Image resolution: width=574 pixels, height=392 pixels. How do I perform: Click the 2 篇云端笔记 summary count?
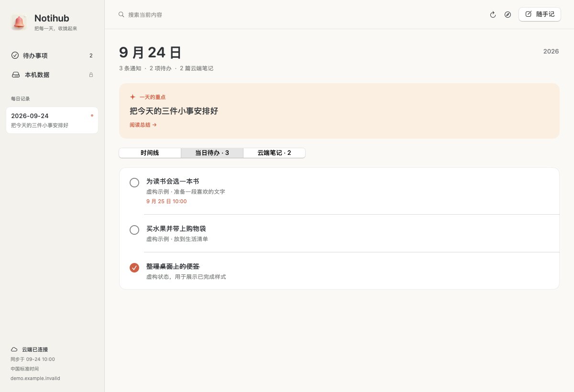coord(197,68)
